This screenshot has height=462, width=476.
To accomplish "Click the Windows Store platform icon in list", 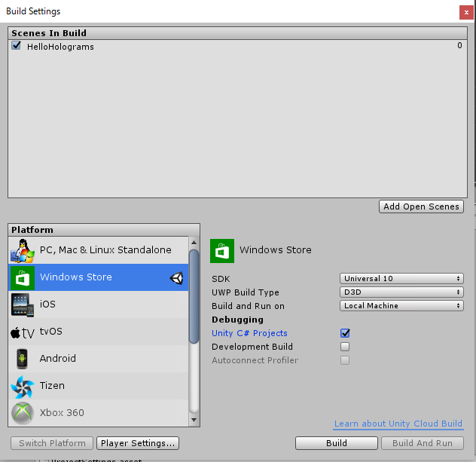I will pyautogui.click(x=23, y=277).
